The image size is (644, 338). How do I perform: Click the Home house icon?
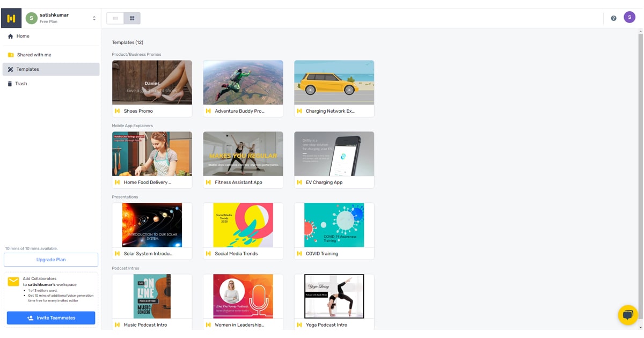tap(10, 36)
